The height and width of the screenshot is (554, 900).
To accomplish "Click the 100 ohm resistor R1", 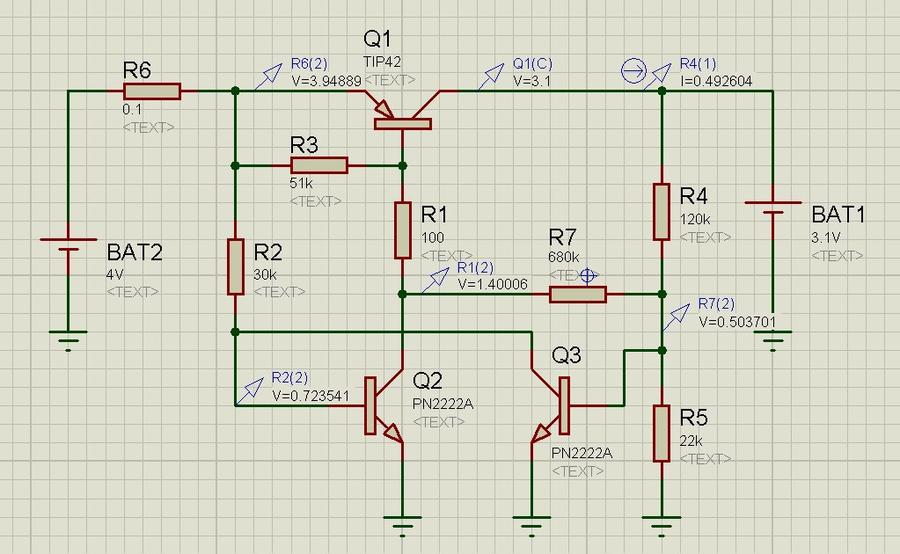I will pos(402,229).
